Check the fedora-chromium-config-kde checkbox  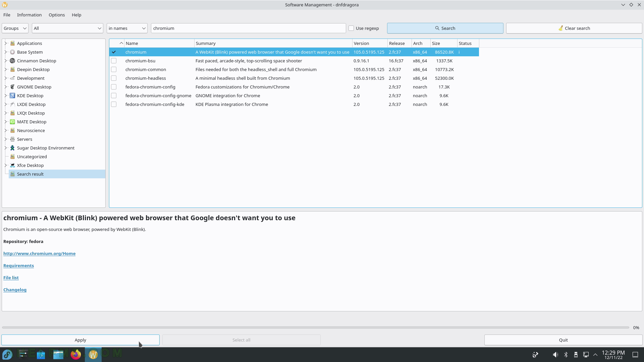click(114, 104)
